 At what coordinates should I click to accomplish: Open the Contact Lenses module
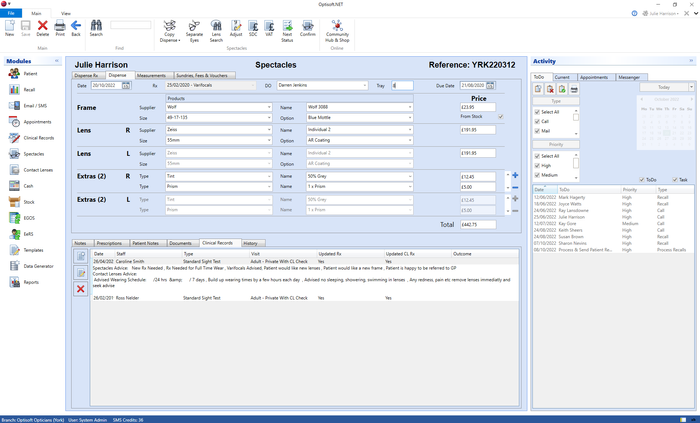[30, 170]
